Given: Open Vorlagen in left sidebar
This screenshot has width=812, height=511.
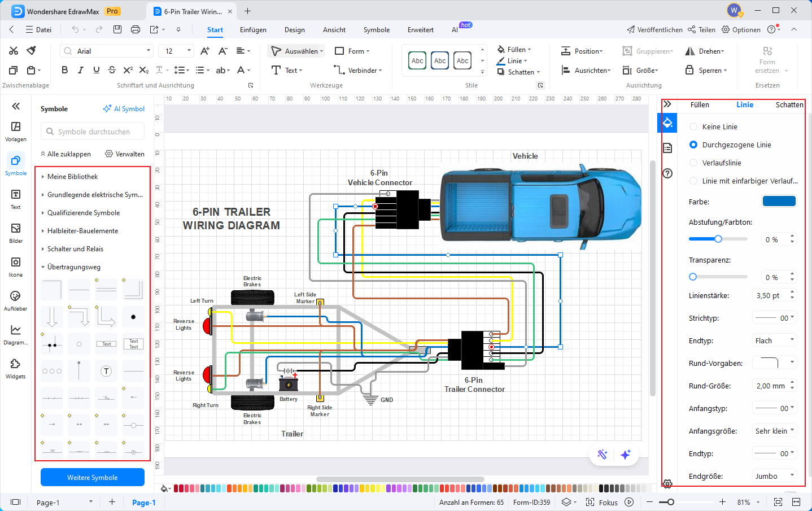Looking at the screenshot, I should 16,131.
